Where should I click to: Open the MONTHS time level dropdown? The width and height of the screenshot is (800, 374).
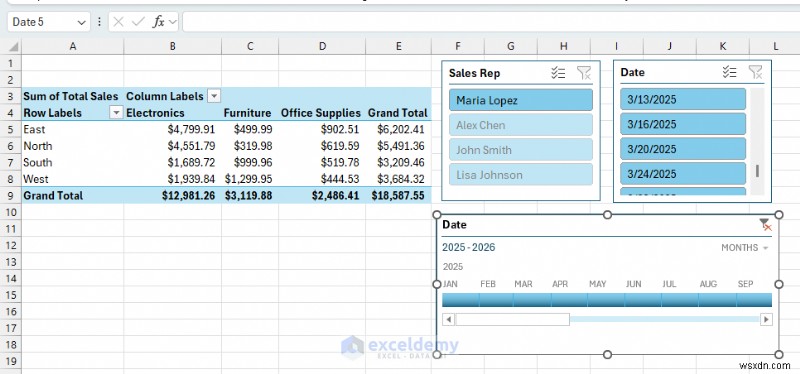tap(744, 248)
